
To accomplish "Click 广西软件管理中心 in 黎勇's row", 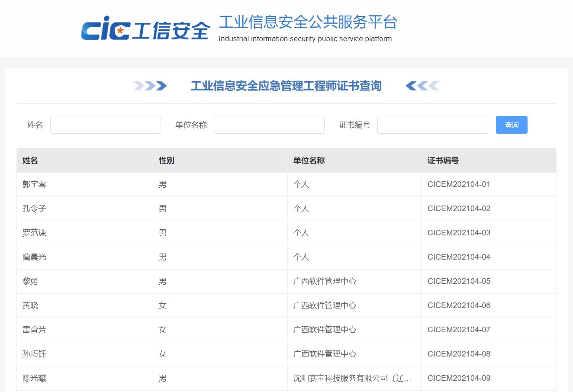I will [325, 281].
